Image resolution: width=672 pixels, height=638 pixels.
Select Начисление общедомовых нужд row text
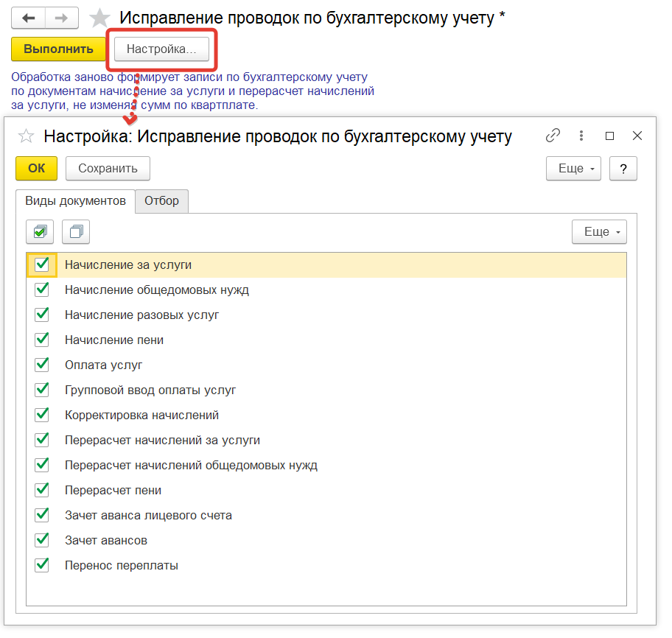[x=157, y=290]
